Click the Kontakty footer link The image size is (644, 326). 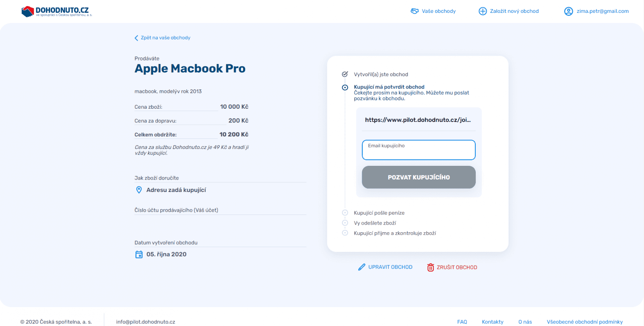click(x=493, y=322)
